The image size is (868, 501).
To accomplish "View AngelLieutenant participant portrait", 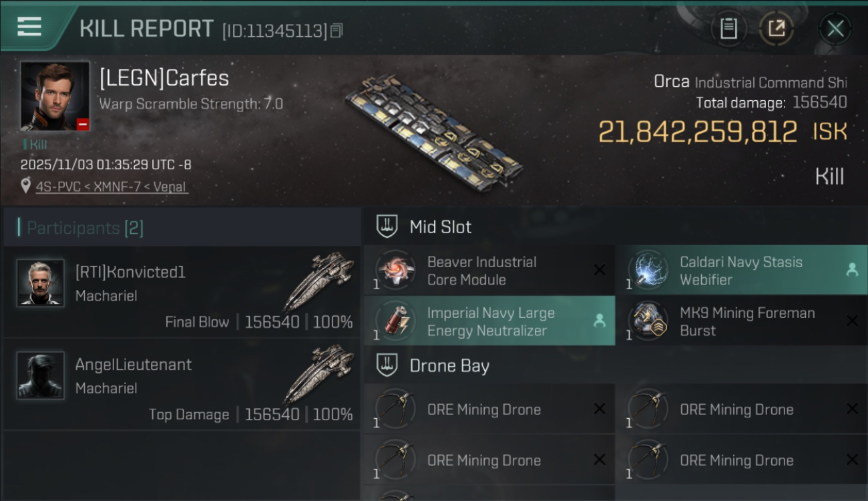I will 41,375.
